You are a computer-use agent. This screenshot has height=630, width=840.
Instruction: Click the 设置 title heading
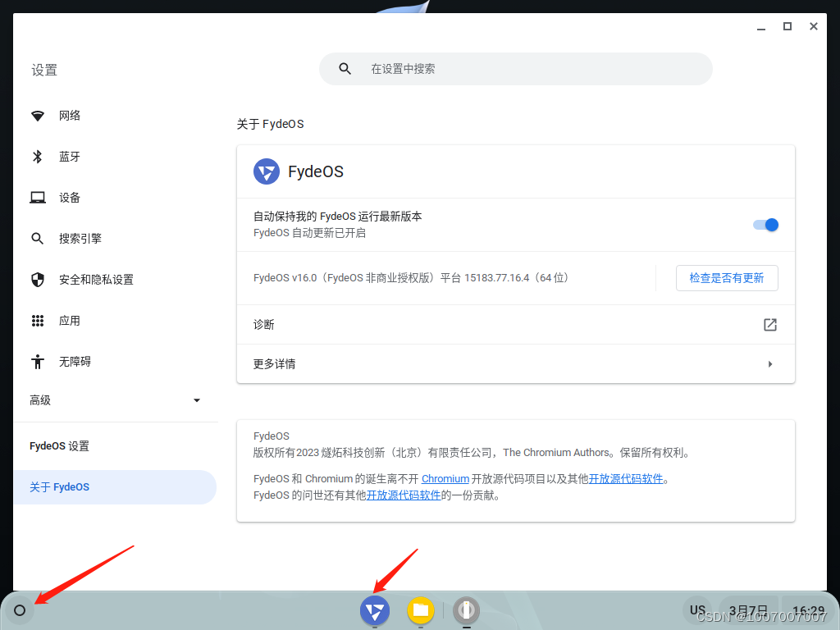coord(44,71)
